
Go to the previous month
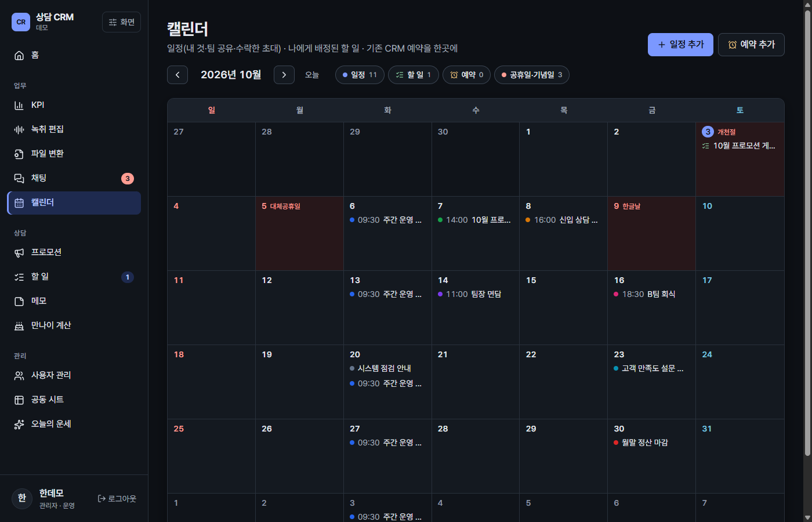[x=177, y=75]
